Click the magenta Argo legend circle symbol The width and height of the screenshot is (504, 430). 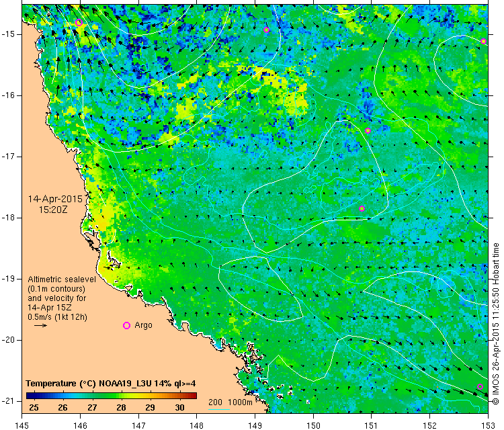pos(126,326)
